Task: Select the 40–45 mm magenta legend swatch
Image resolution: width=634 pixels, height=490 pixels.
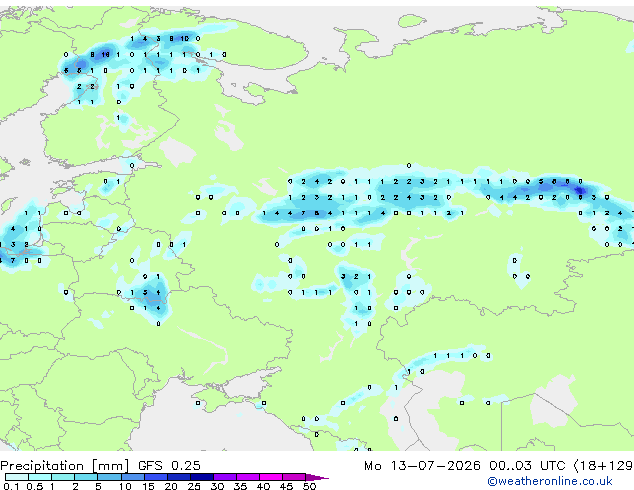Action: point(271,477)
